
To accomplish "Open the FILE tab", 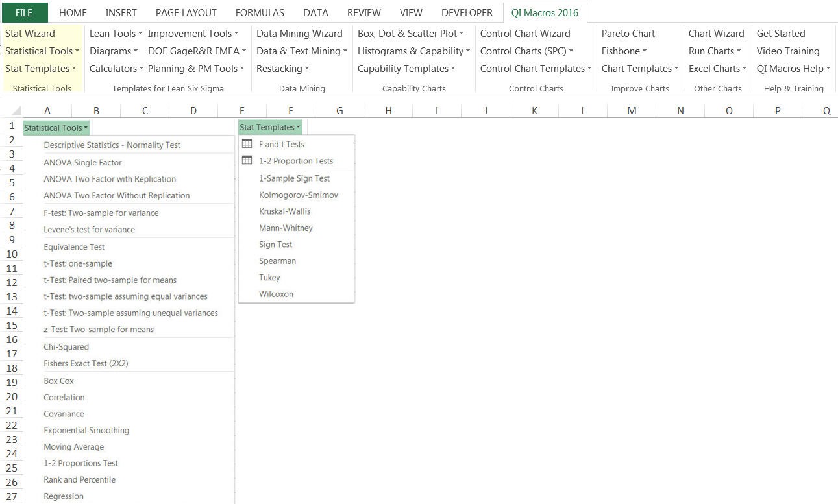I will coord(24,12).
